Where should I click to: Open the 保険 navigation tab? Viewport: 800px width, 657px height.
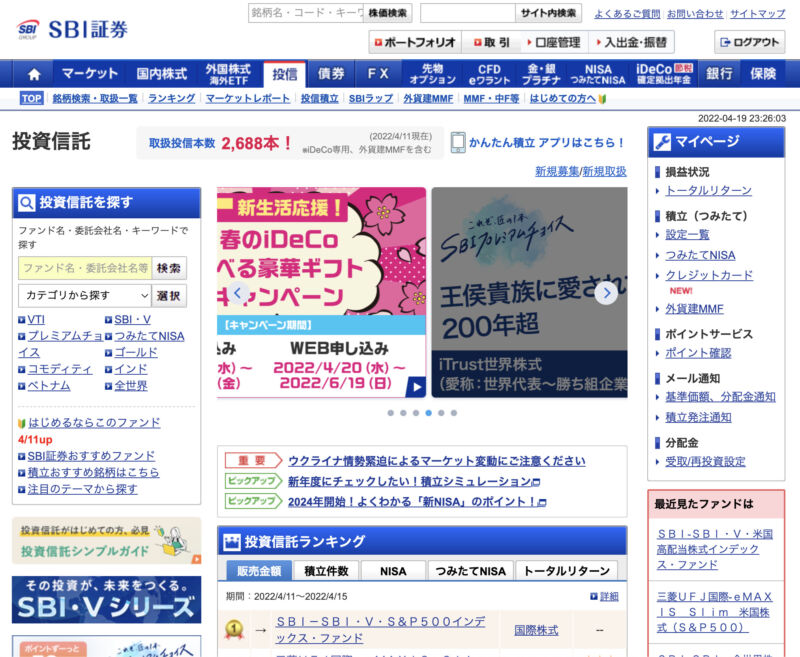763,74
